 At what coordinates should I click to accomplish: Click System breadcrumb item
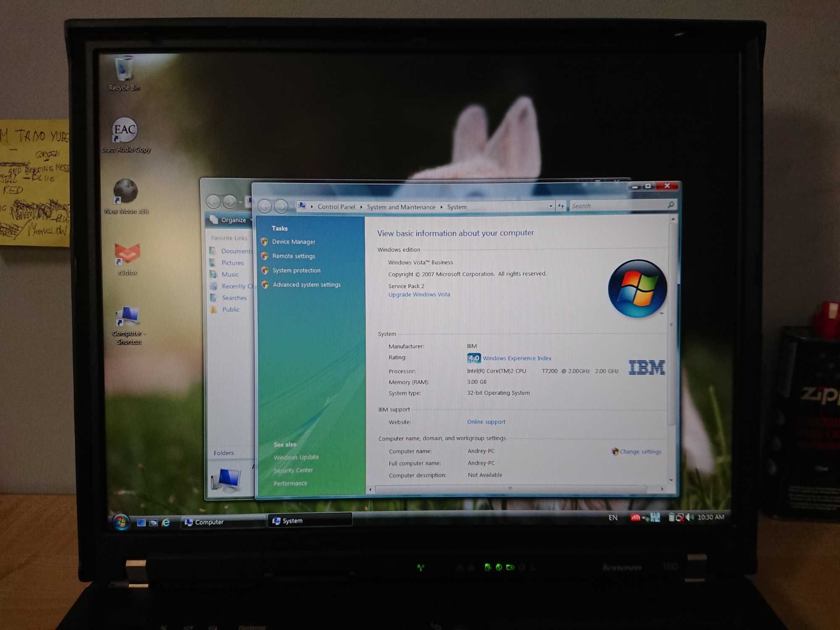pos(457,207)
